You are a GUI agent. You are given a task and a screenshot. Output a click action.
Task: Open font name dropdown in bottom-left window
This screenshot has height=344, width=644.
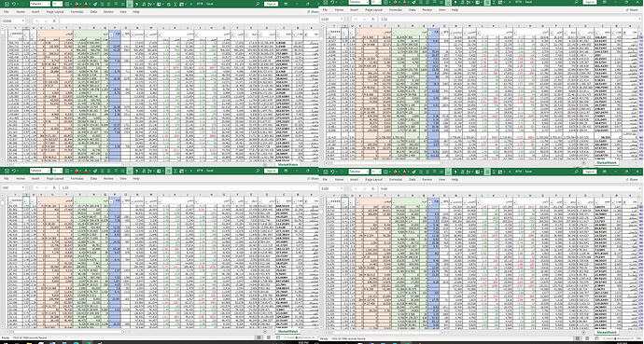click(x=49, y=171)
